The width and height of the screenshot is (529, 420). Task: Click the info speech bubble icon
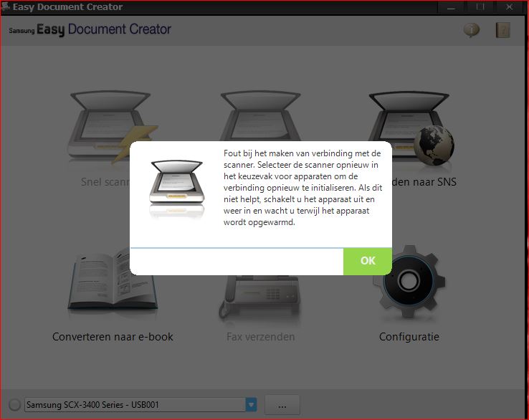(x=472, y=30)
